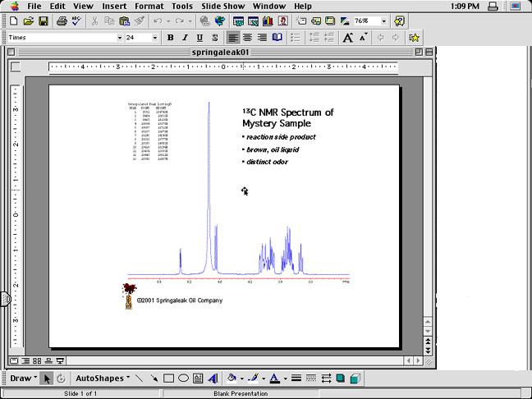
Task: Open the Times font name dropdown
Action: pos(119,38)
